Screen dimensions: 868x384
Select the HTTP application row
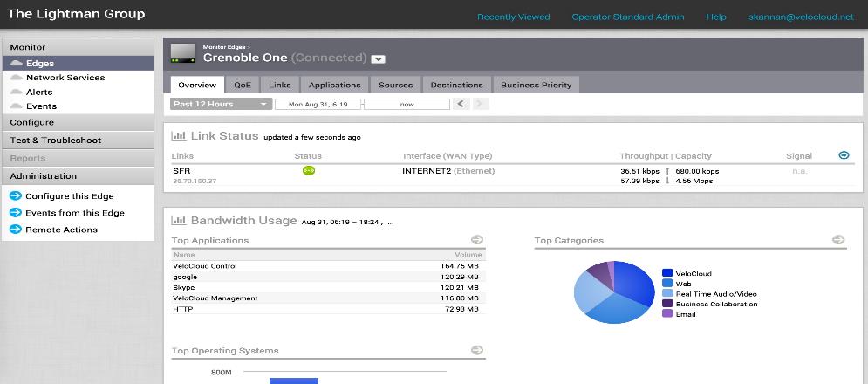pyautogui.click(x=328, y=309)
